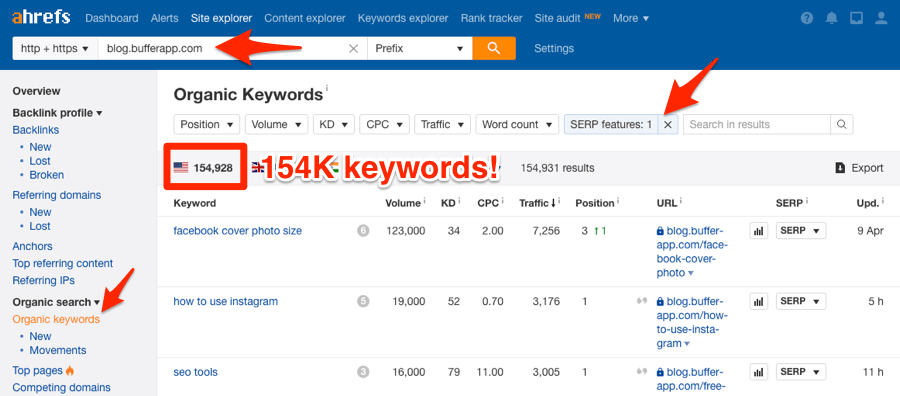Open Top referring content
This screenshot has width=900, height=396.
[63, 263]
